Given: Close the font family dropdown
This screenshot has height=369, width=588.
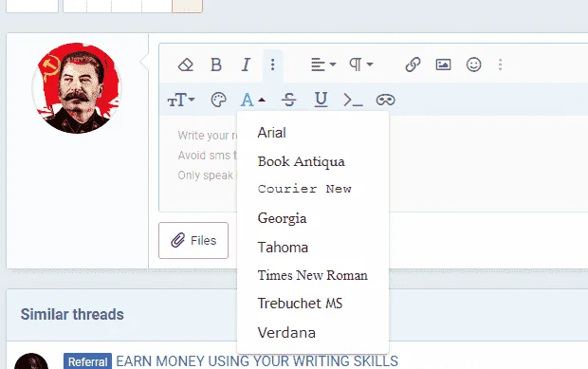Looking at the screenshot, I should [252, 101].
